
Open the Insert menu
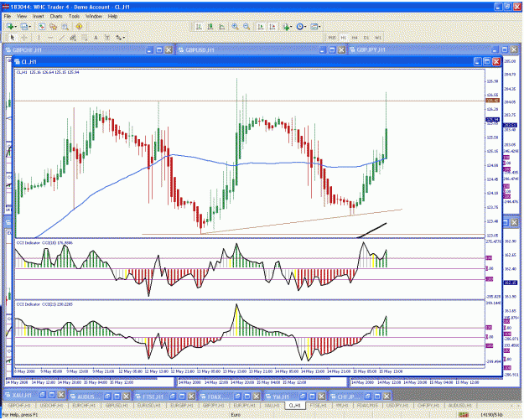pos(38,16)
